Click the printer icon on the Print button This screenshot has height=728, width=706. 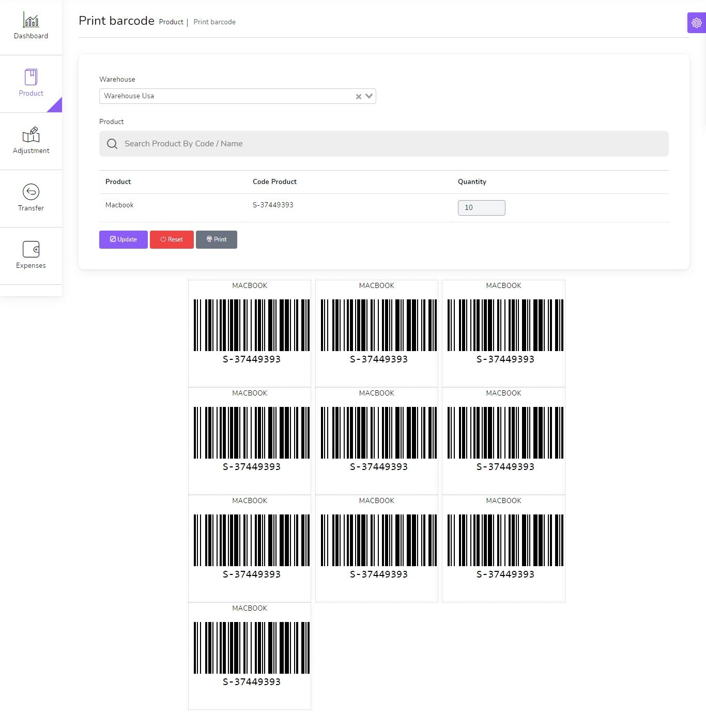(x=209, y=239)
